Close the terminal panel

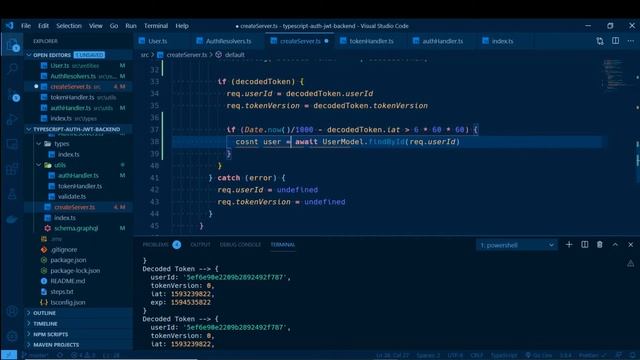coord(631,244)
